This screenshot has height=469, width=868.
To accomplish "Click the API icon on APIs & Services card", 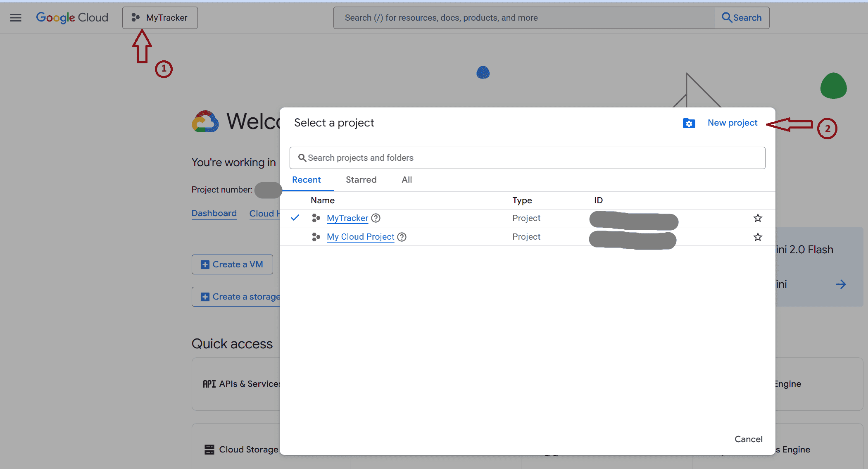I will point(209,384).
